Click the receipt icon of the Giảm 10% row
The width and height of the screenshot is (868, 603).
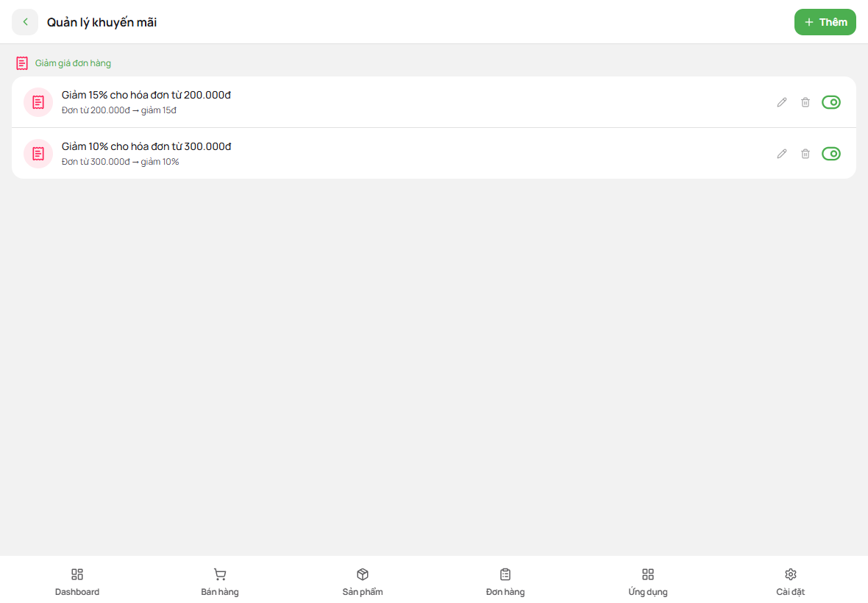pos(38,154)
